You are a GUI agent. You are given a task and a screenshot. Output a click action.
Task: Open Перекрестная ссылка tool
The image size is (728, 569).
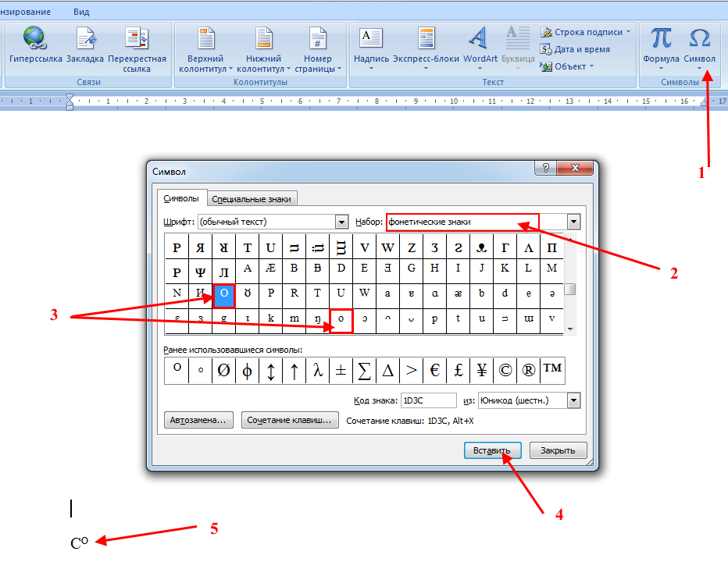point(137,50)
